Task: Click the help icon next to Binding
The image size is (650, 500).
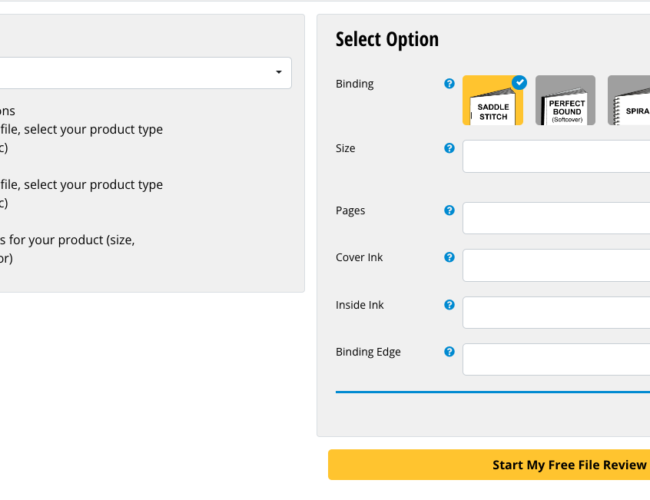Action: (x=449, y=84)
